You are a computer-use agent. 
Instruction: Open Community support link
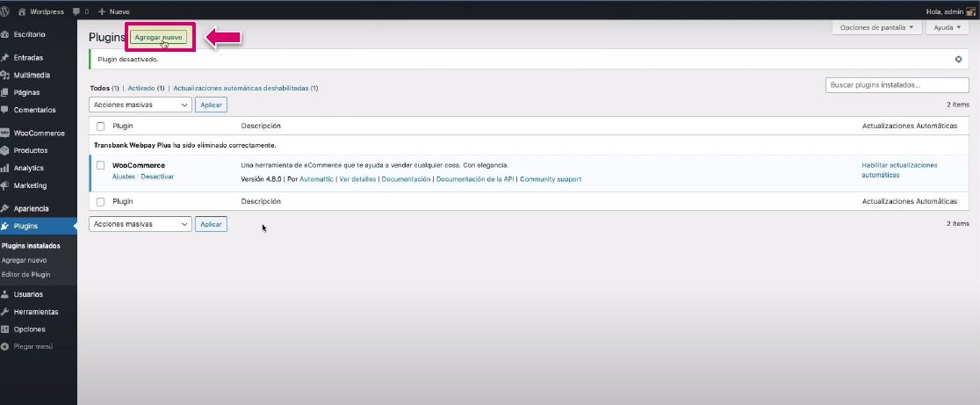tap(551, 179)
